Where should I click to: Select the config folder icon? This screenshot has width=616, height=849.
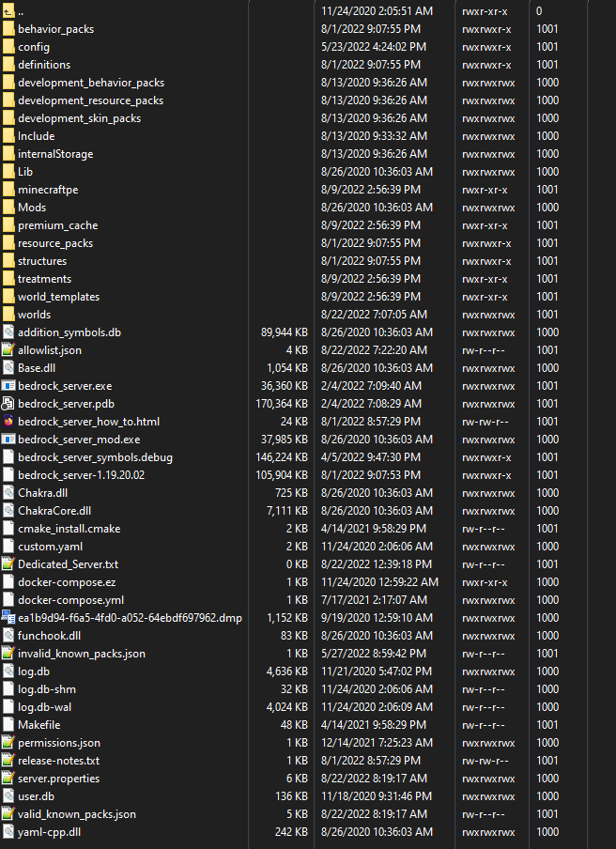tap(8, 47)
